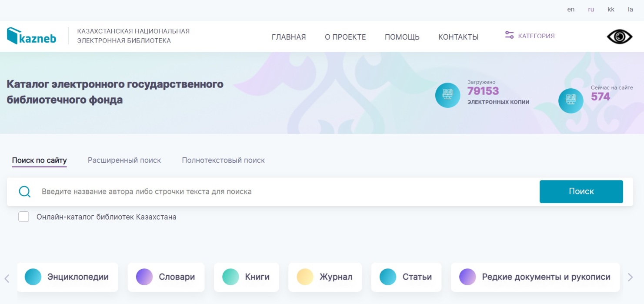Open the Категория filter icon
The height and width of the screenshot is (304, 644).
pos(509,36)
